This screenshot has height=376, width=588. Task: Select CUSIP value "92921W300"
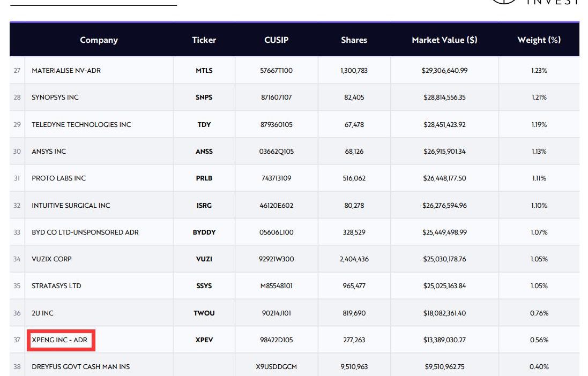coord(277,259)
